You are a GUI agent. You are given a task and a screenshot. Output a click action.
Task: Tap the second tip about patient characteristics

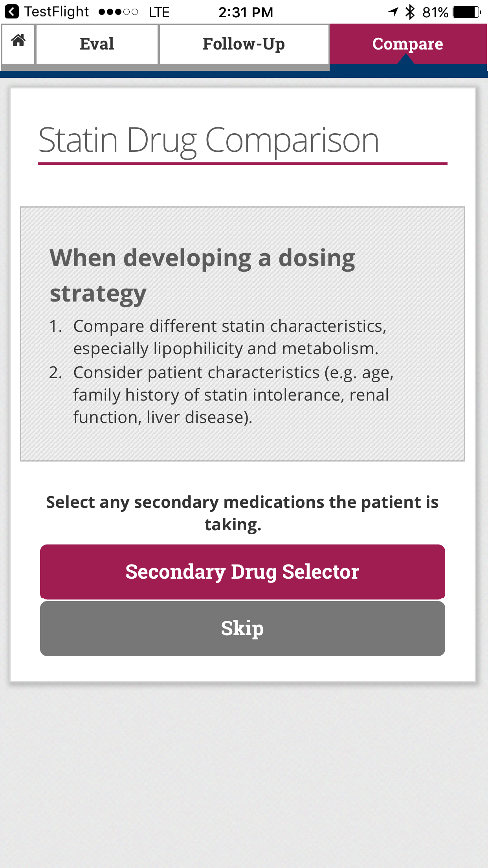point(233,395)
